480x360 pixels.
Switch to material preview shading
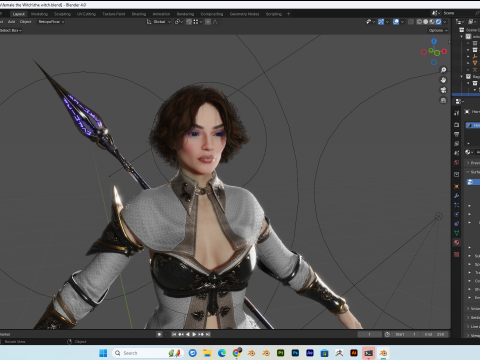tap(432, 22)
